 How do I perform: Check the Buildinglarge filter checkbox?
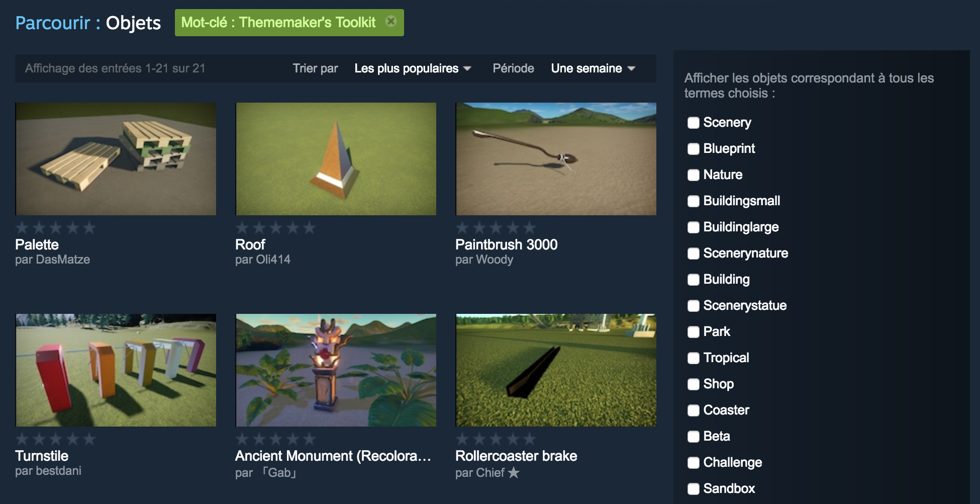coord(693,227)
